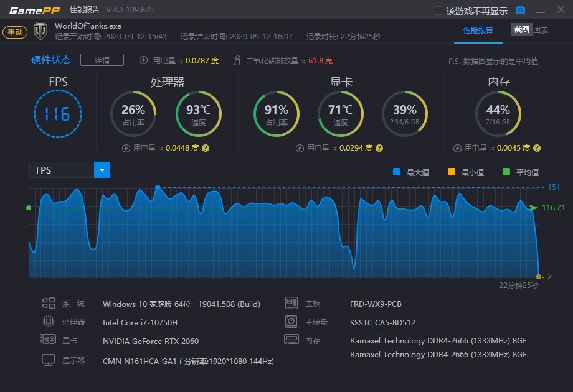Click the minimum value 2 marker on chart
Screen dimensions: 573x392
tap(538, 277)
